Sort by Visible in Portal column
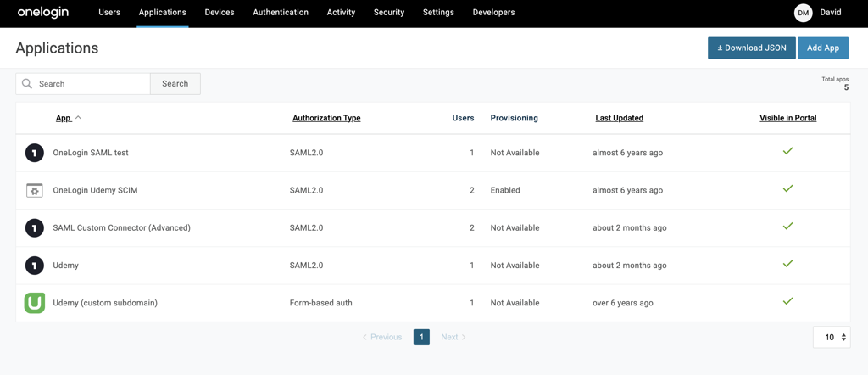This screenshot has width=868, height=375. click(788, 118)
